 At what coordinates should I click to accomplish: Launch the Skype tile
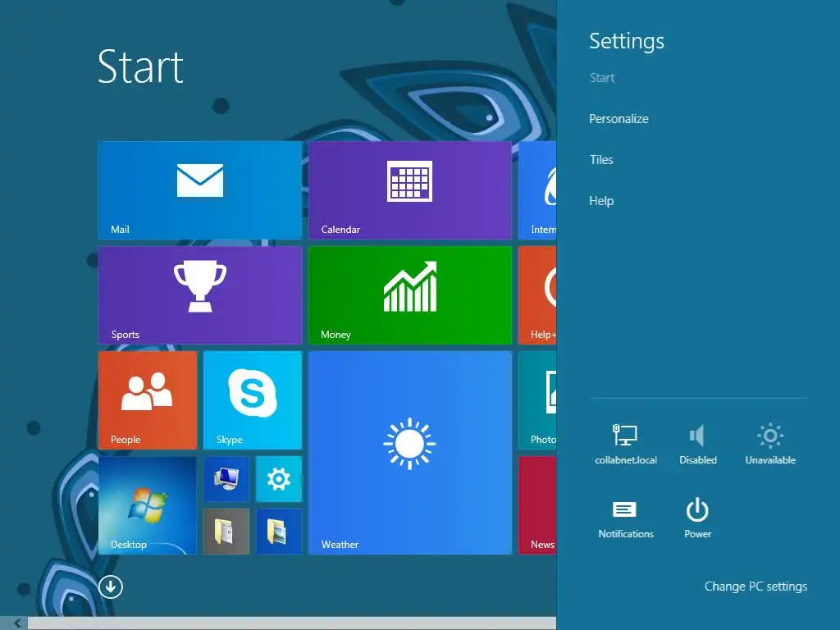[253, 399]
